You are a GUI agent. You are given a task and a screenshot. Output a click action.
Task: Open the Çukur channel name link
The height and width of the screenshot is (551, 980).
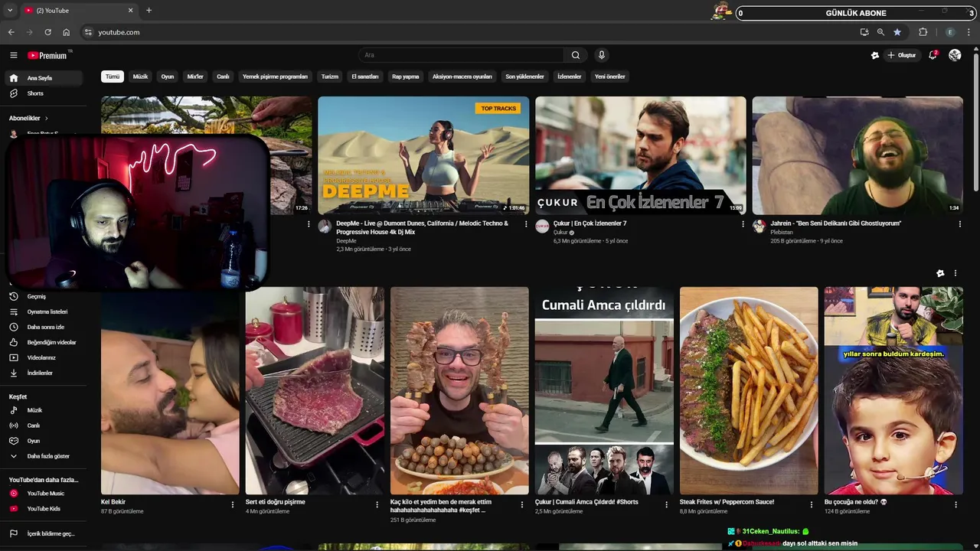[560, 233]
